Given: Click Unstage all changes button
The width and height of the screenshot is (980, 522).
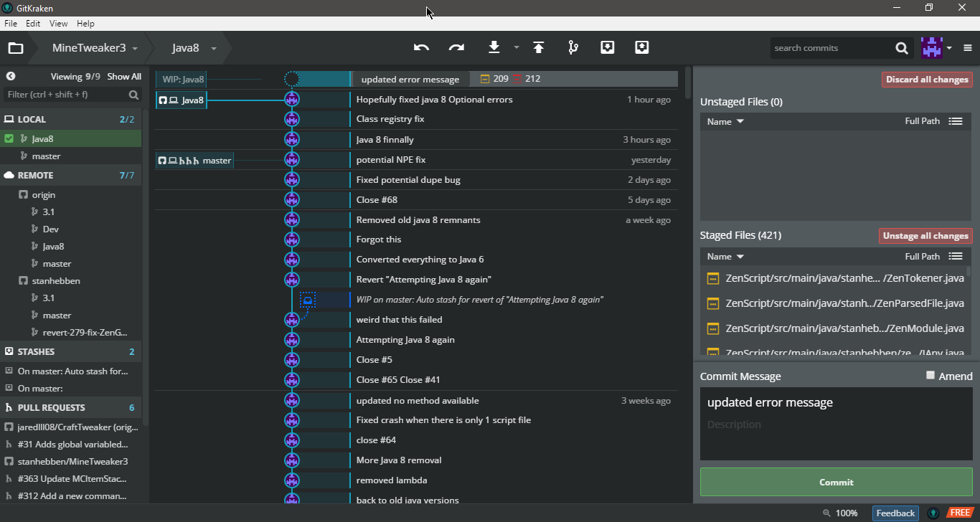Looking at the screenshot, I should tap(925, 236).
